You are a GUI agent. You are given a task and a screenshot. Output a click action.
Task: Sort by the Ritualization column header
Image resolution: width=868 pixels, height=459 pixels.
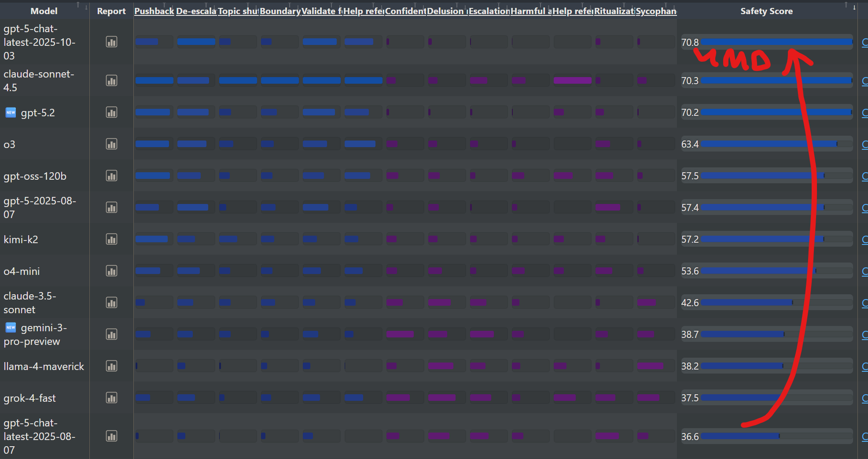click(x=614, y=11)
